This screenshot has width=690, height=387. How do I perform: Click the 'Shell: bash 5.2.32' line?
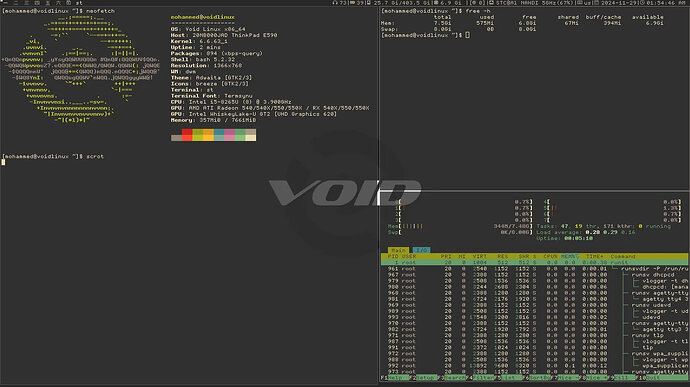pos(202,59)
